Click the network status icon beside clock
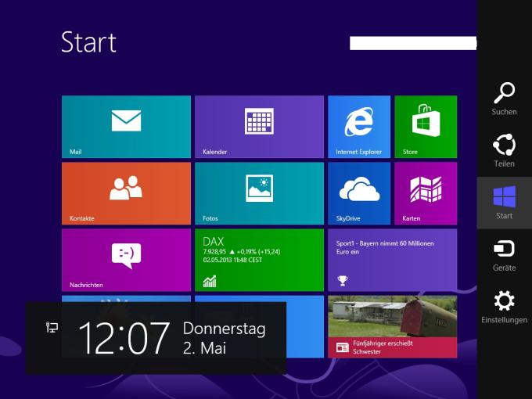The image size is (532, 399). tap(52, 327)
